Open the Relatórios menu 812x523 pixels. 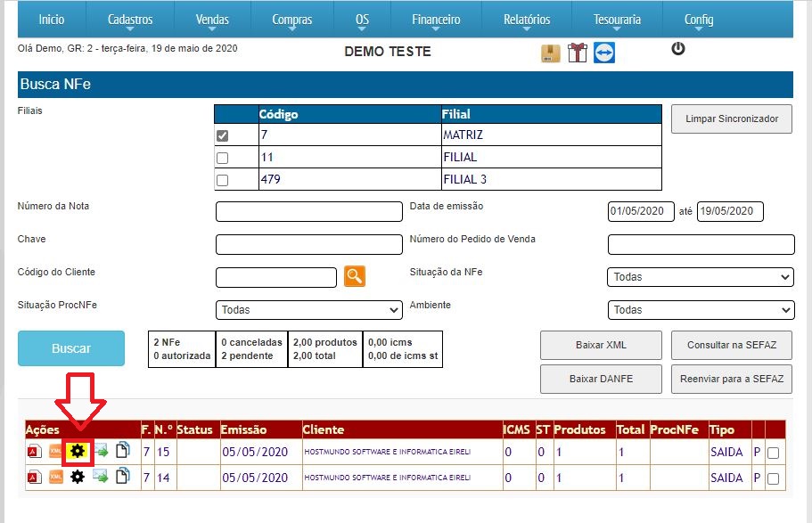[x=527, y=20]
